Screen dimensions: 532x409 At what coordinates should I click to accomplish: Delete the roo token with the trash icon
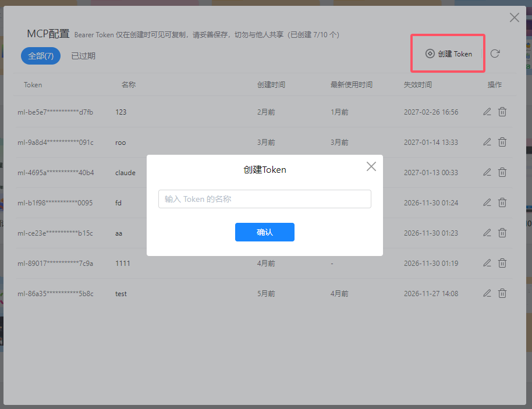[x=502, y=142]
